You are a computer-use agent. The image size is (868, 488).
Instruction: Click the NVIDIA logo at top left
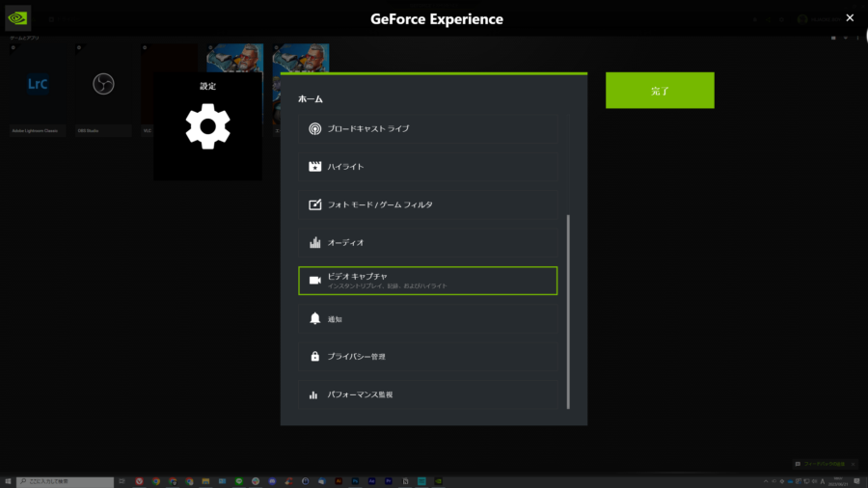tap(17, 18)
